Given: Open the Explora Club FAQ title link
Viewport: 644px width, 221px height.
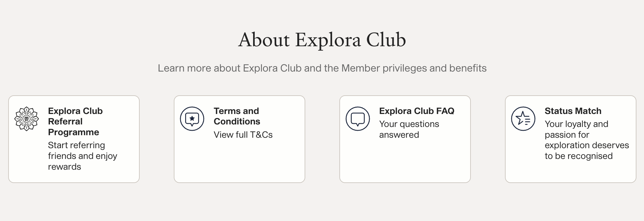Looking at the screenshot, I should click(x=416, y=111).
